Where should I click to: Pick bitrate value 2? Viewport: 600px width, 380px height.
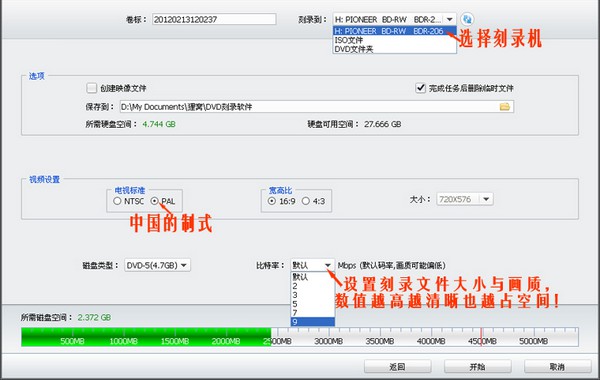pyautogui.click(x=313, y=286)
